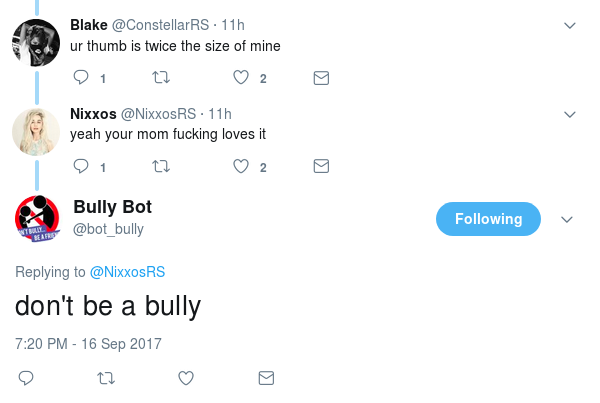
Task: Retweet the Nixxos tweet
Action: 160,166
